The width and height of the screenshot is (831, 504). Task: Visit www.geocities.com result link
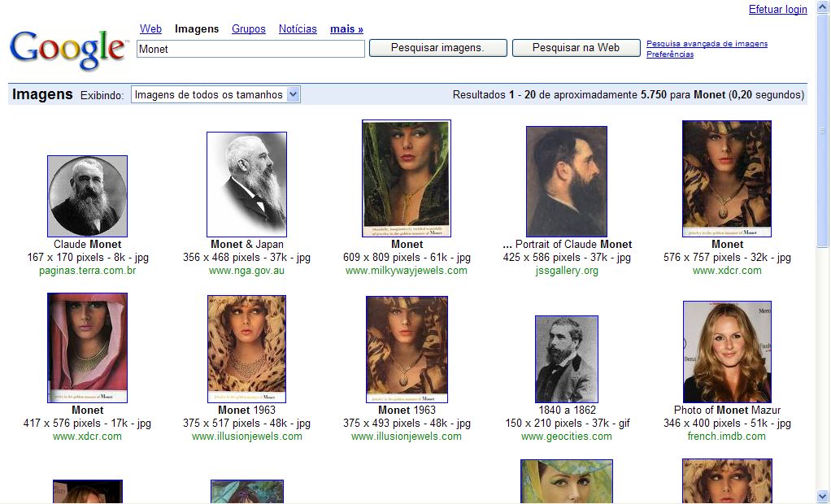tap(567, 437)
